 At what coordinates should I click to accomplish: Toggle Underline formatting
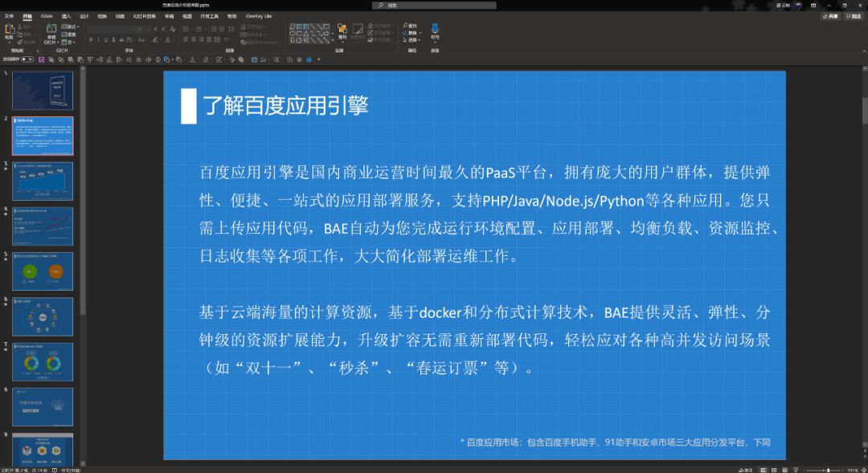tap(106, 40)
